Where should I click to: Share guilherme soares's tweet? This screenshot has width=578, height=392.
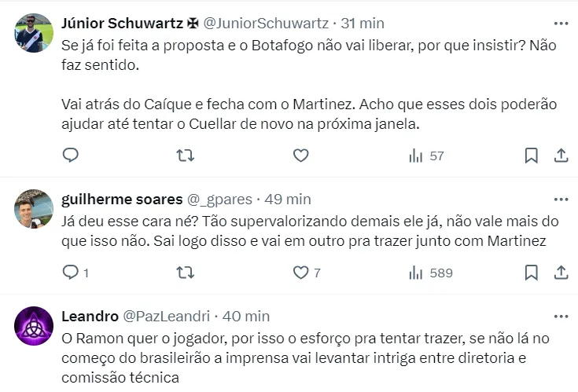(561, 273)
